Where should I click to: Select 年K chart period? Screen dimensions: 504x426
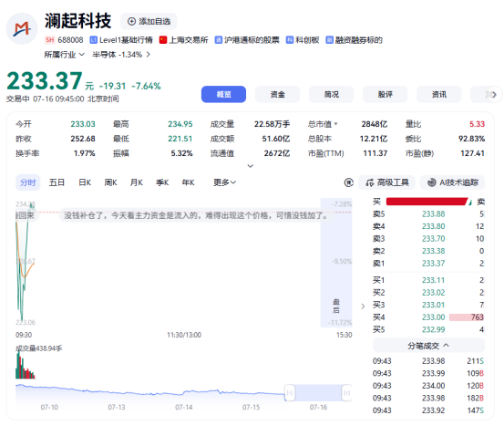tap(189, 182)
